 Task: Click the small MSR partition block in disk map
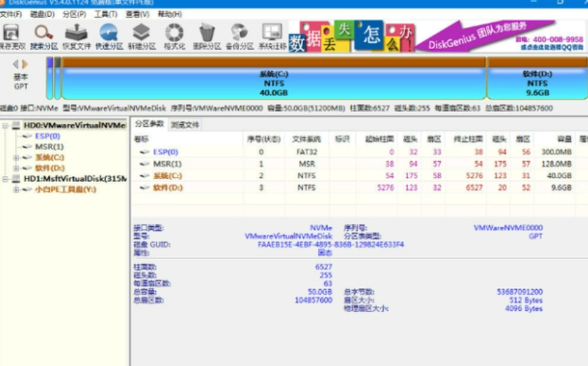pyautogui.click(x=57, y=78)
